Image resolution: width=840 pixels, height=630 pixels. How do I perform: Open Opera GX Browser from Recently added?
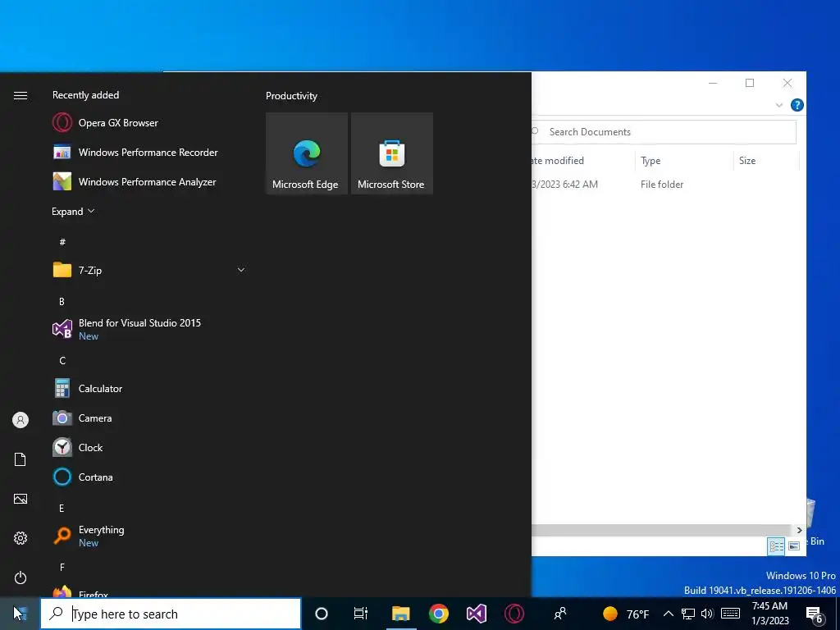point(149,123)
